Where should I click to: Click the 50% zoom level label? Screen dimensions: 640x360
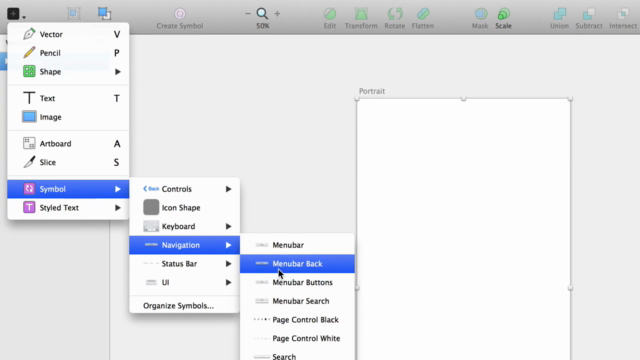pos(262,26)
